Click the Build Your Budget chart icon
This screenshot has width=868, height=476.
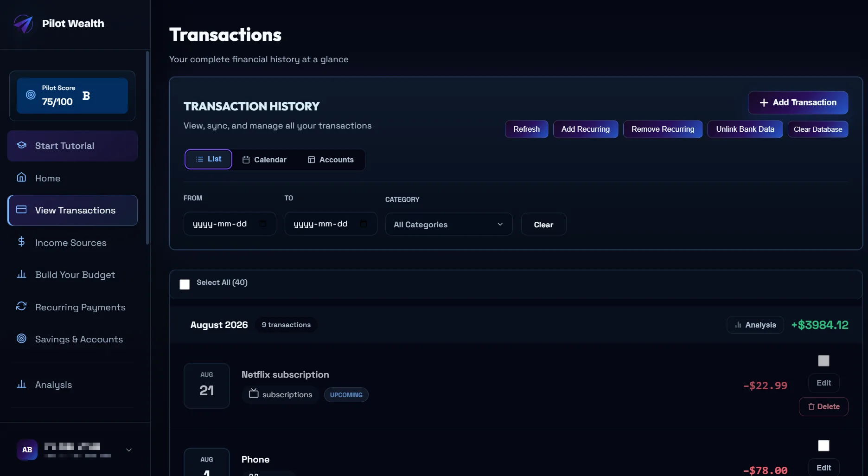pyautogui.click(x=21, y=274)
